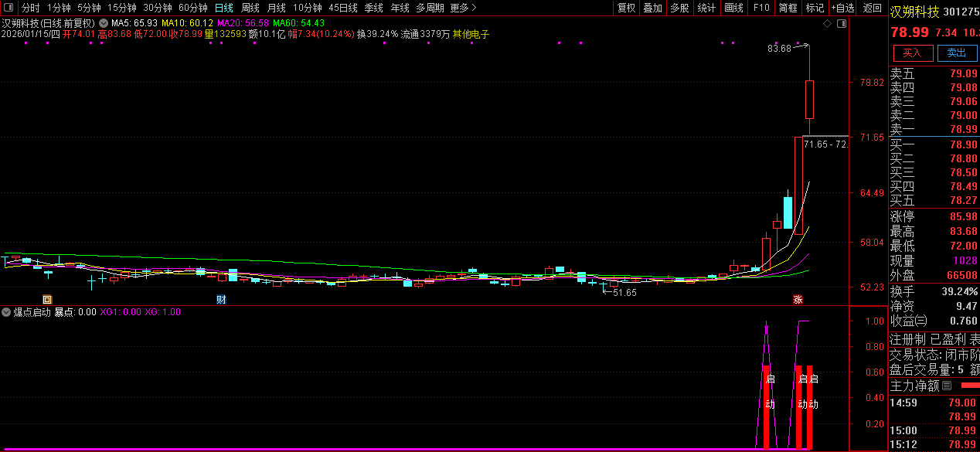
Task: Add stock via +自选 button
Action: 842,8
